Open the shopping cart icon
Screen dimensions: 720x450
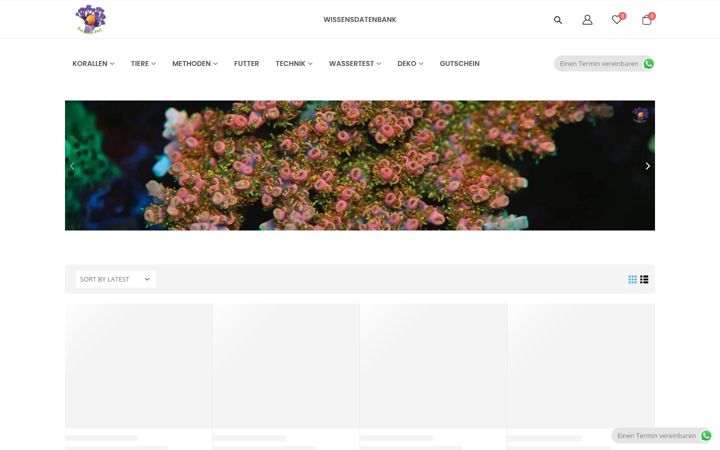(647, 20)
